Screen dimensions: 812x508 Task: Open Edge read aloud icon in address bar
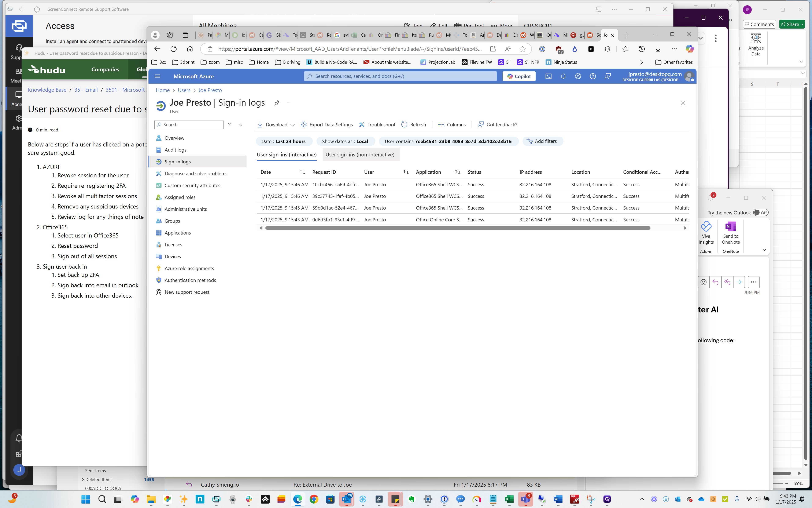pyautogui.click(x=508, y=49)
